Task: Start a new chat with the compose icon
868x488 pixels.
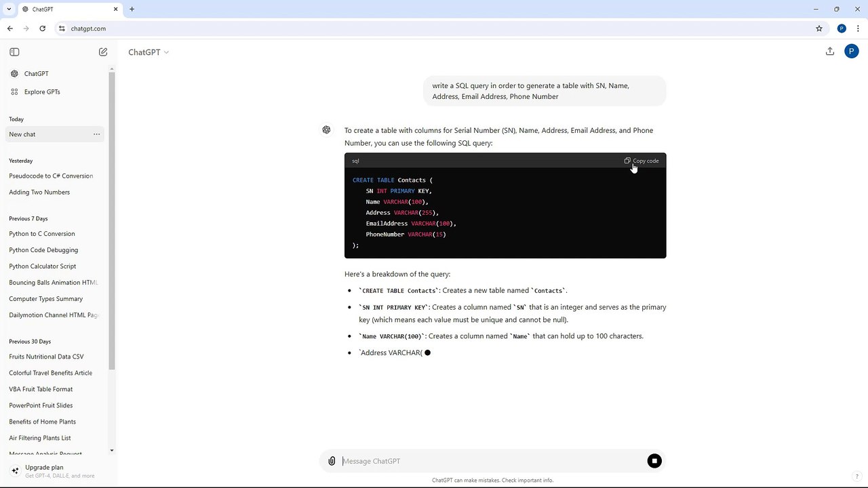Action: (x=103, y=52)
